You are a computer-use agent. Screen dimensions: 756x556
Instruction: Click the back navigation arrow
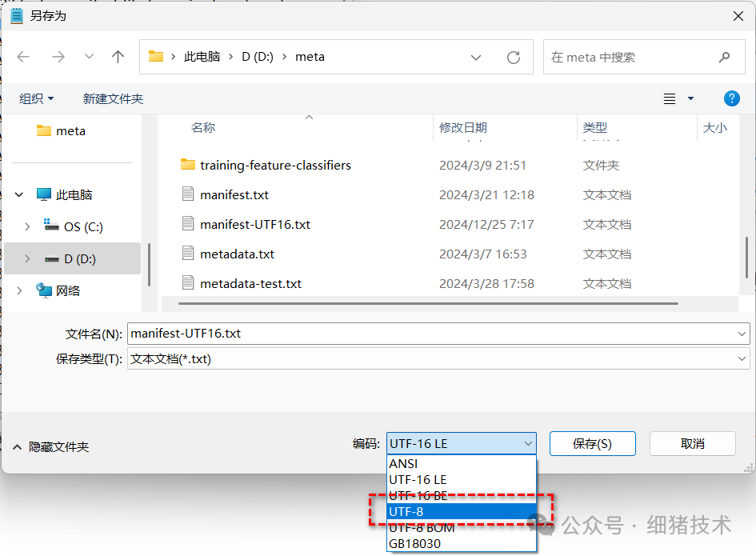[x=23, y=56]
